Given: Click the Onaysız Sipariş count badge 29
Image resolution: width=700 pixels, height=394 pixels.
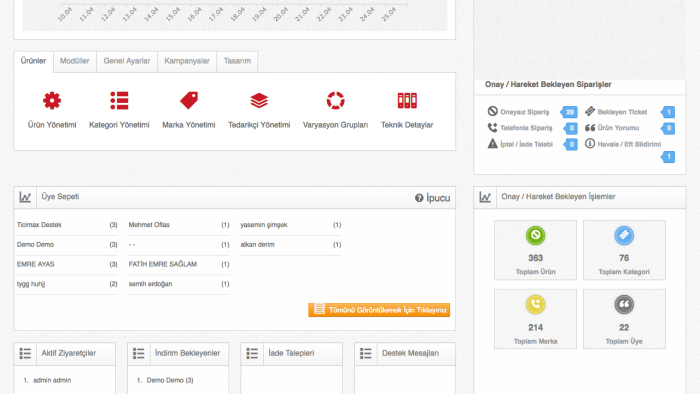Looking at the screenshot, I should pos(569,112).
